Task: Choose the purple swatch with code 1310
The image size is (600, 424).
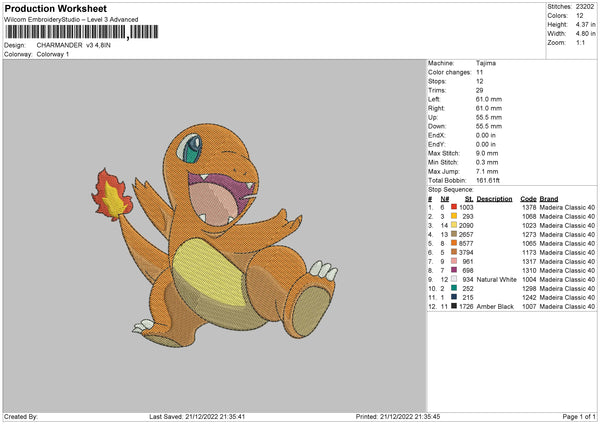Action: pyautogui.click(x=455, y=270)
